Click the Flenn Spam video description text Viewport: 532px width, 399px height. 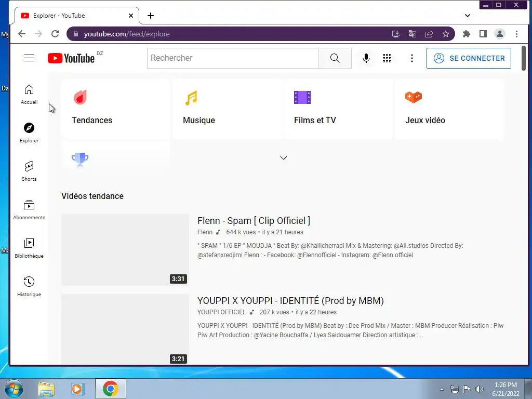tap(330, 250)
